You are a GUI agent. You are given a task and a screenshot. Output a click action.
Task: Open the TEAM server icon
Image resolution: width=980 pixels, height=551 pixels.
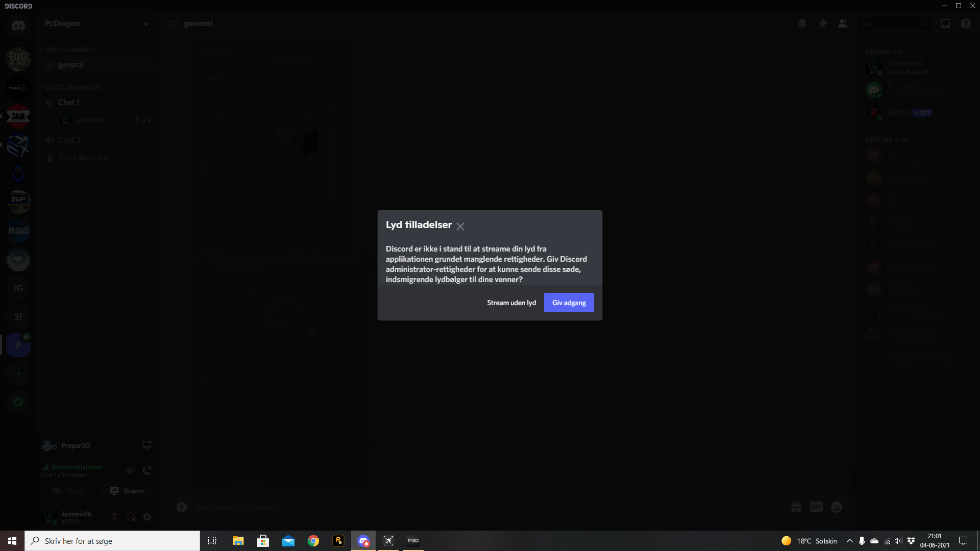18,88
